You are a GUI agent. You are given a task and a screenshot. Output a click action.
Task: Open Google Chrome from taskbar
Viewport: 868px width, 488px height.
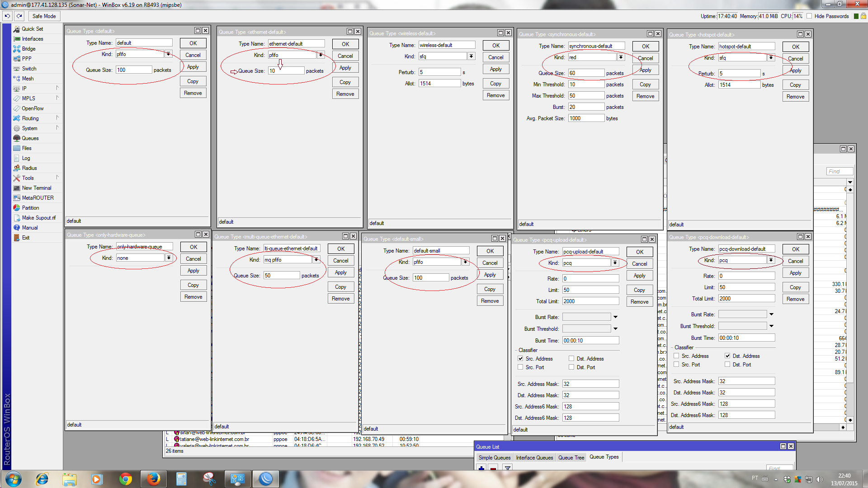click(126, 479)
